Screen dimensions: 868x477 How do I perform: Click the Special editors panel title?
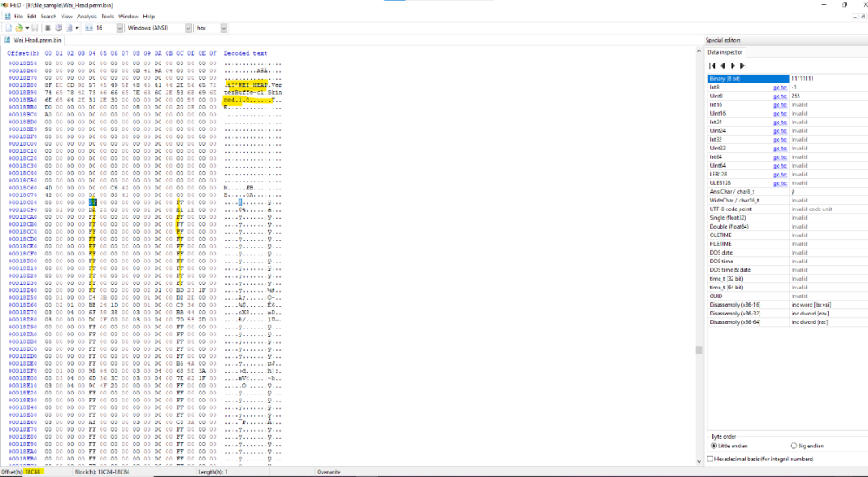(723, 40)
